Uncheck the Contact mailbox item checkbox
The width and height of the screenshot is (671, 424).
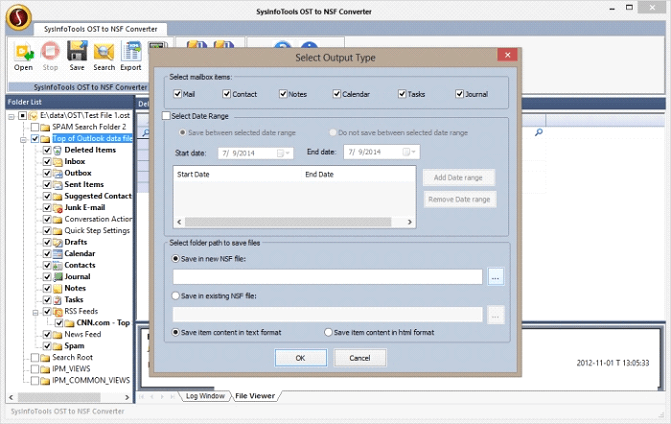227,94
